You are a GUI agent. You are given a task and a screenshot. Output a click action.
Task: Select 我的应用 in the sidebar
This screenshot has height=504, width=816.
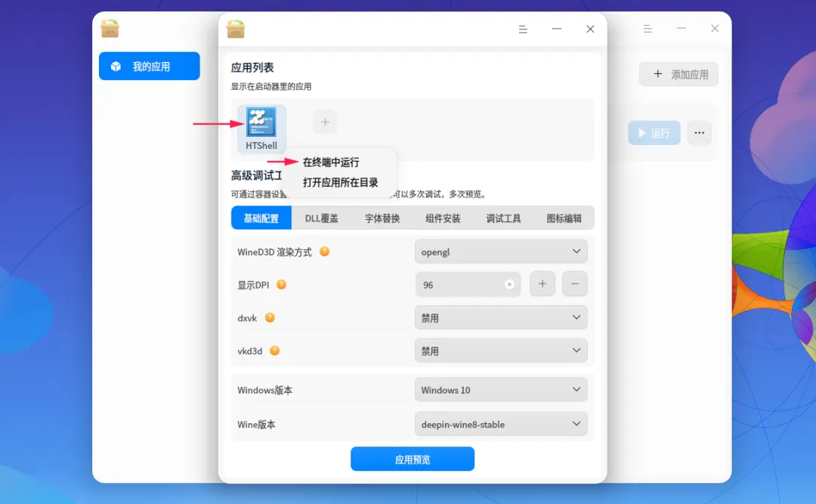tap(150, 66)
